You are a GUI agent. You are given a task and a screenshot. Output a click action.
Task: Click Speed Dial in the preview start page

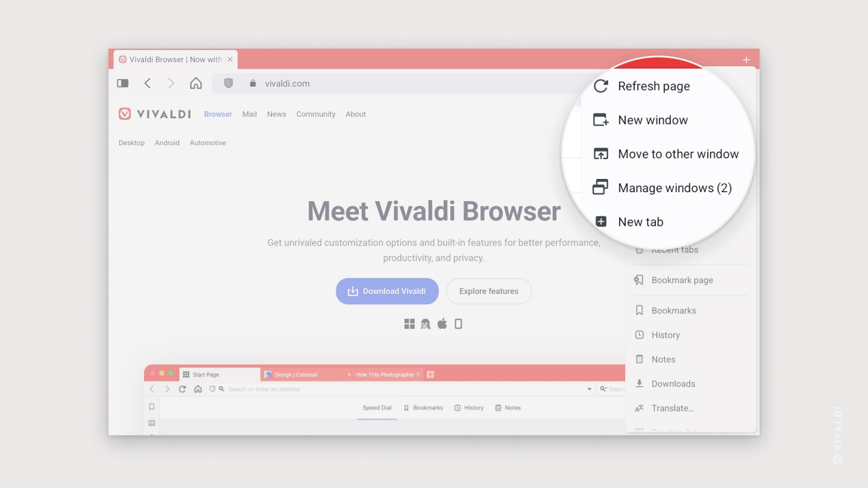coord(377,408)
